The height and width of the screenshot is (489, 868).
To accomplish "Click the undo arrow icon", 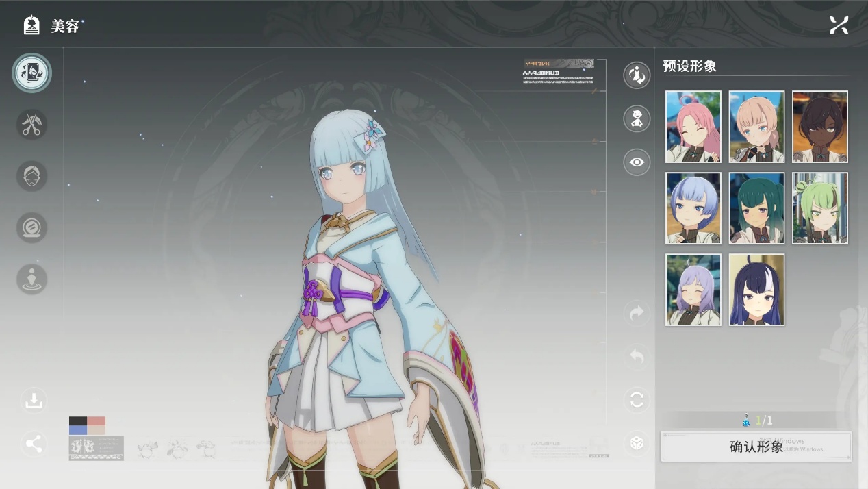I will point(637,357).
